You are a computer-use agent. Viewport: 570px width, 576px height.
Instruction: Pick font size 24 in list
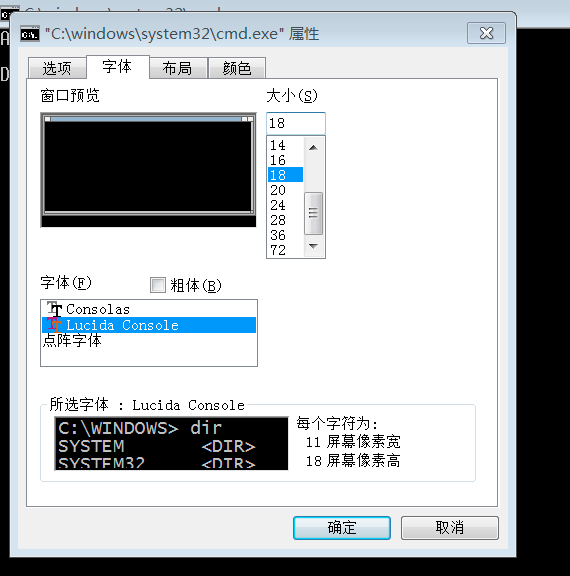285,205
